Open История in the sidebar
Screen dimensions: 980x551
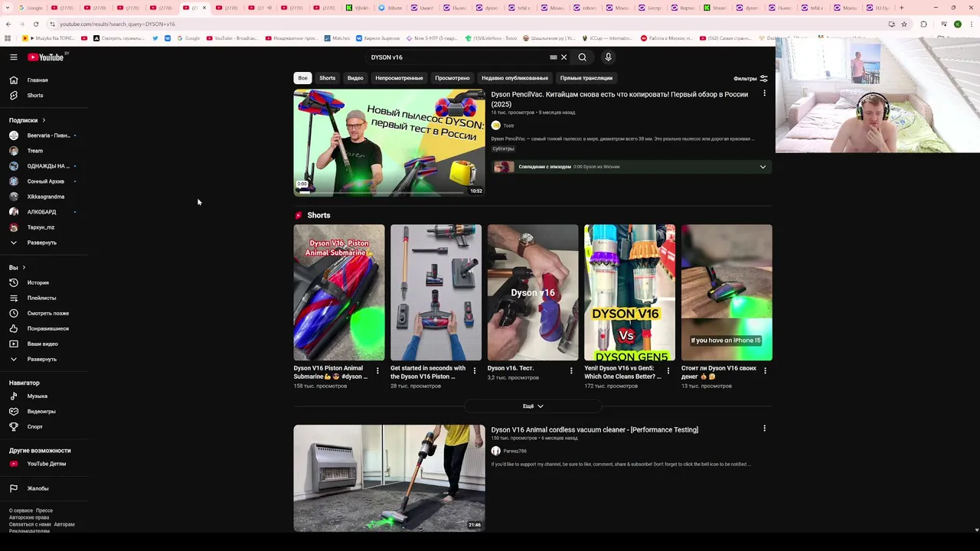[38, 282]
